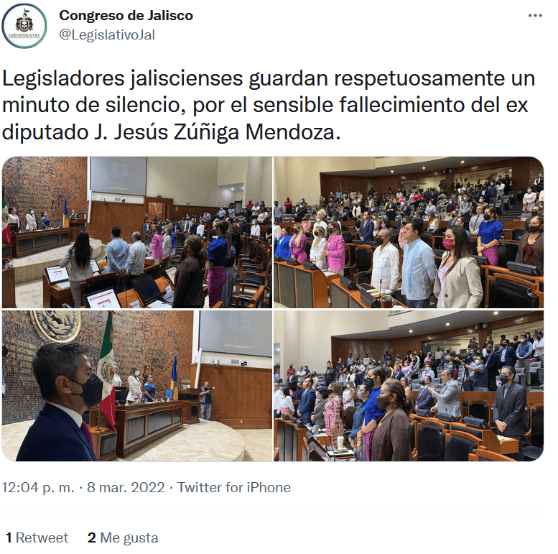Open the three-dot more options menu
This screenshot has height=554, width=558.
(535, 16)
